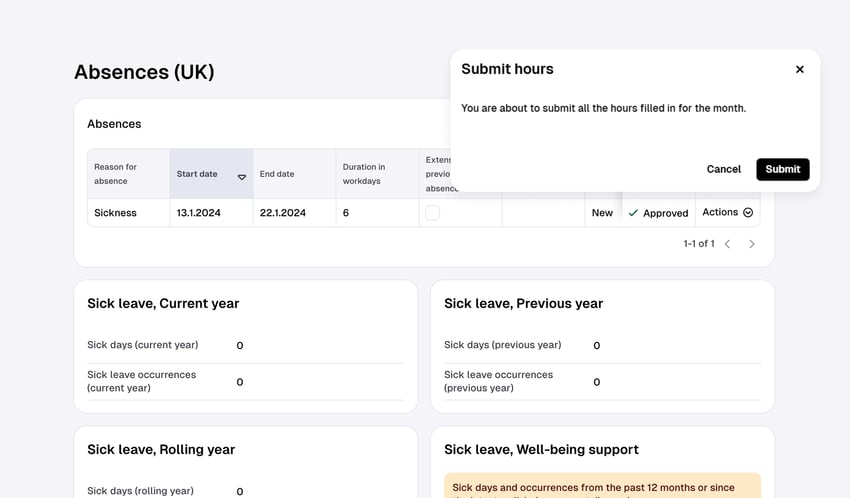Click the green Approved checkmark icon
This screenshot has width=850, height=498.
coord(633,213)
